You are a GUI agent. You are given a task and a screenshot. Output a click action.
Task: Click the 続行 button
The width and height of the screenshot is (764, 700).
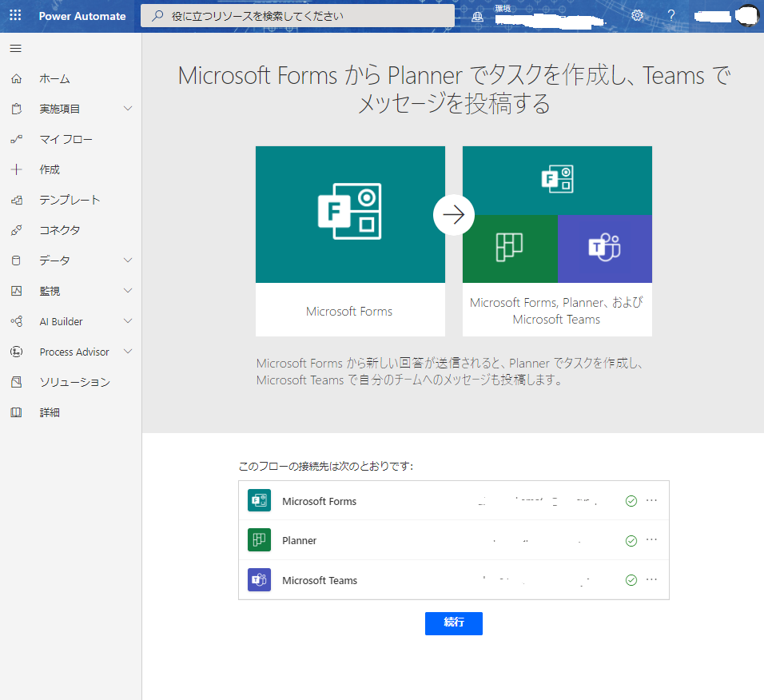coord(454,623)
